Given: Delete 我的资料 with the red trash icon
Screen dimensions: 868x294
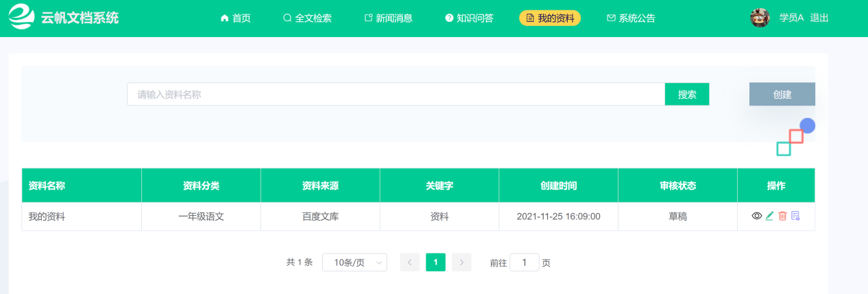Looking at the screenshot, I should click(782, 216).
